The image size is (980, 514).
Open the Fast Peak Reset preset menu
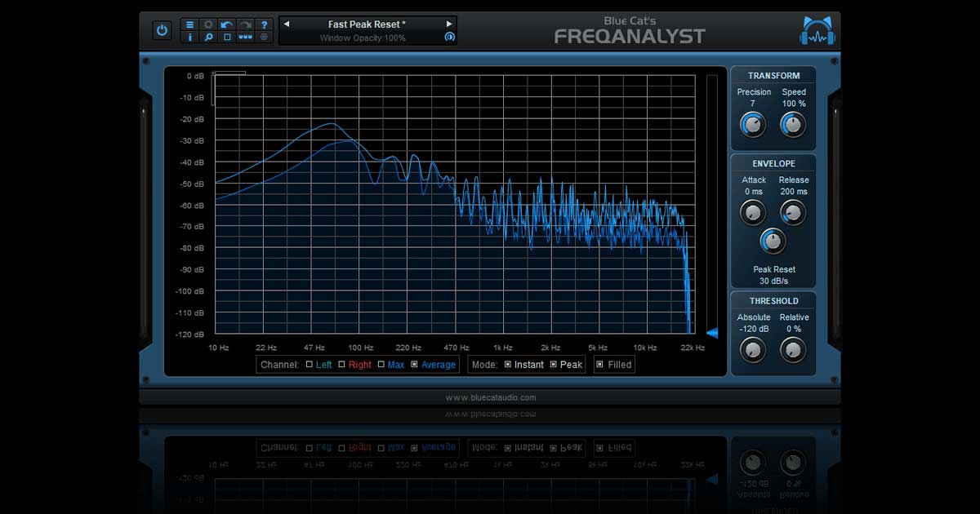click(367, 24)
